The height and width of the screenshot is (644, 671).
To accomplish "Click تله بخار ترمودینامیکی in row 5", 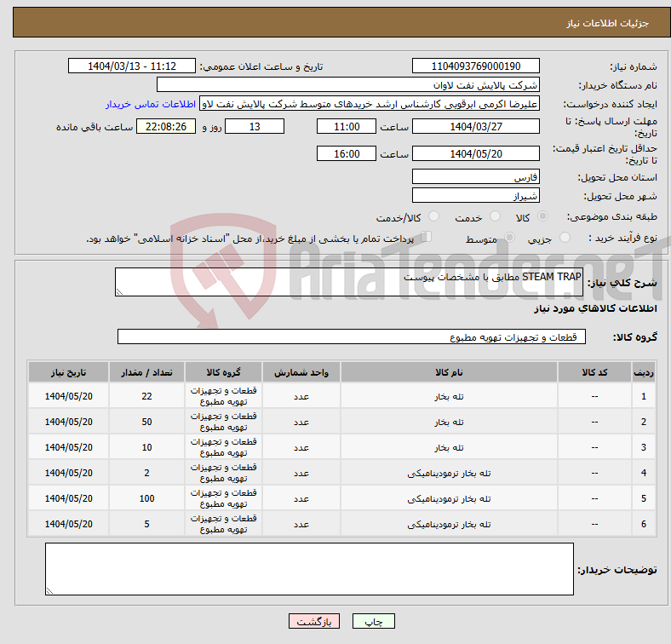I will [449, 499].
